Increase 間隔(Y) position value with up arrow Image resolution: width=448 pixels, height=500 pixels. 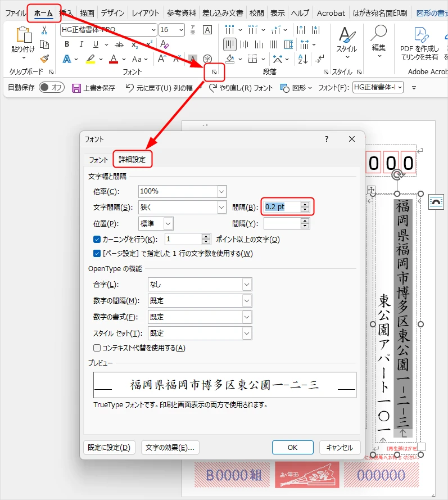click(305, 220)
